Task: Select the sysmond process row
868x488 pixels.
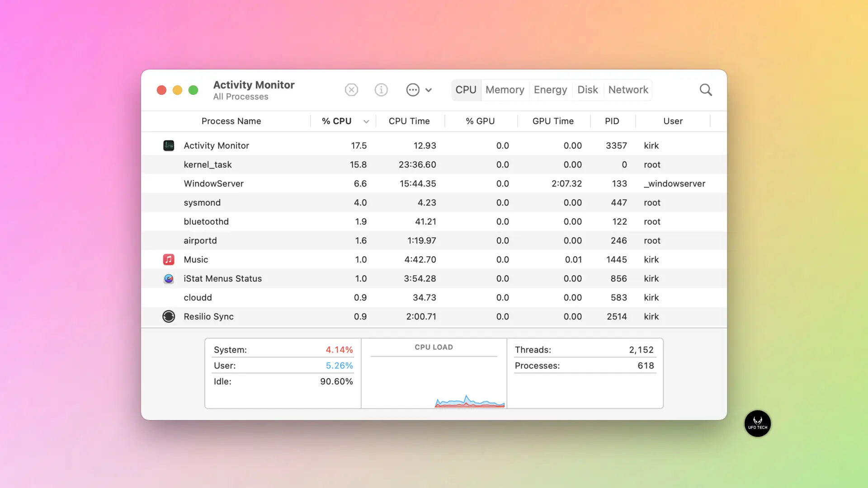Action: pos(434,202)
